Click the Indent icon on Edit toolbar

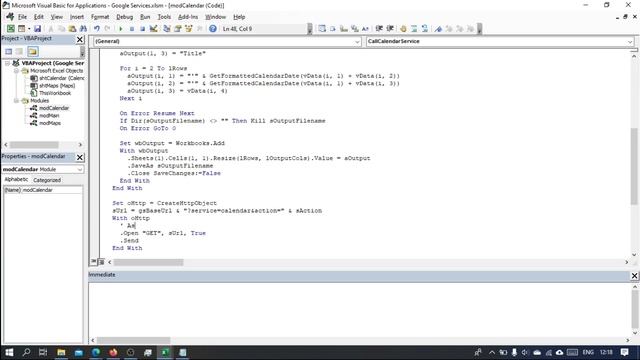coord(379,29)
